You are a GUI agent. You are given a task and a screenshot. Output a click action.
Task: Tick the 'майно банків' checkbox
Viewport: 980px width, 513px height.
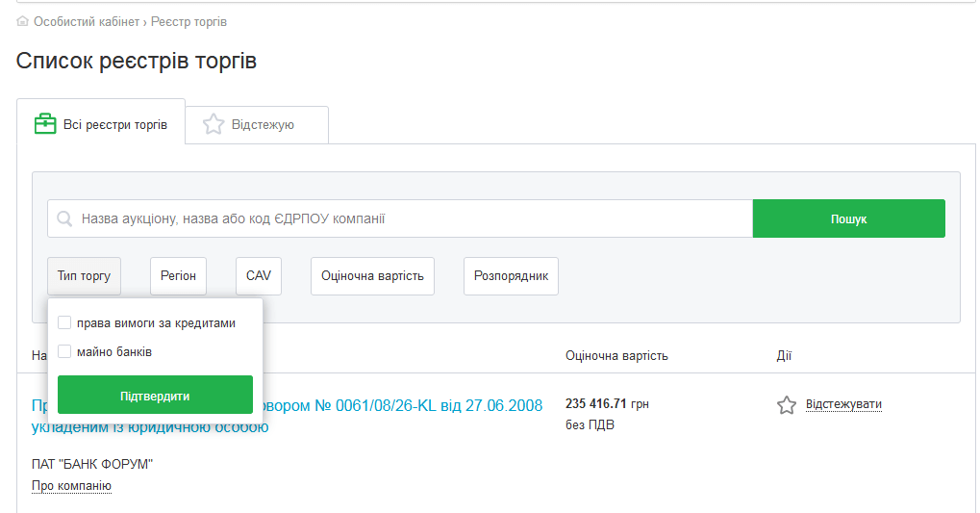point(64,352)
